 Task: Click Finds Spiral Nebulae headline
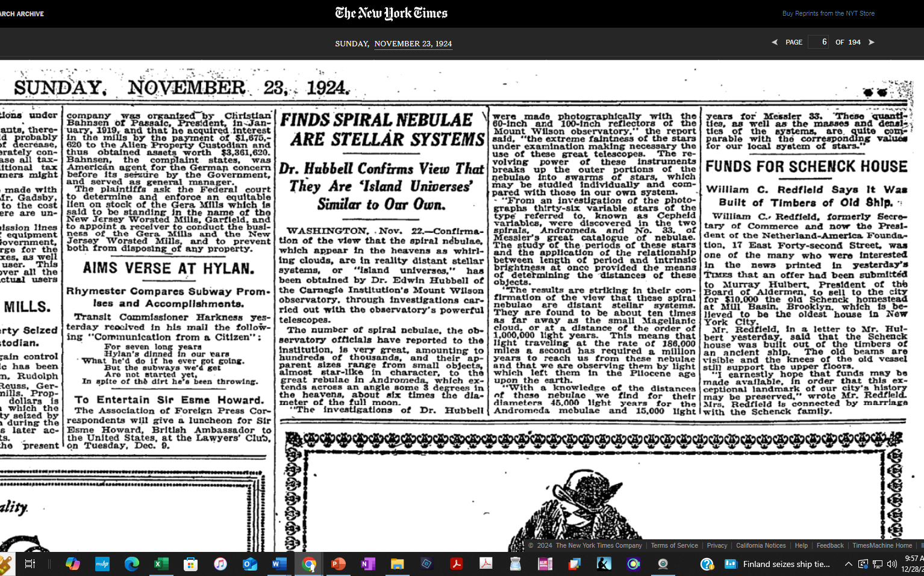pos(382,129)
